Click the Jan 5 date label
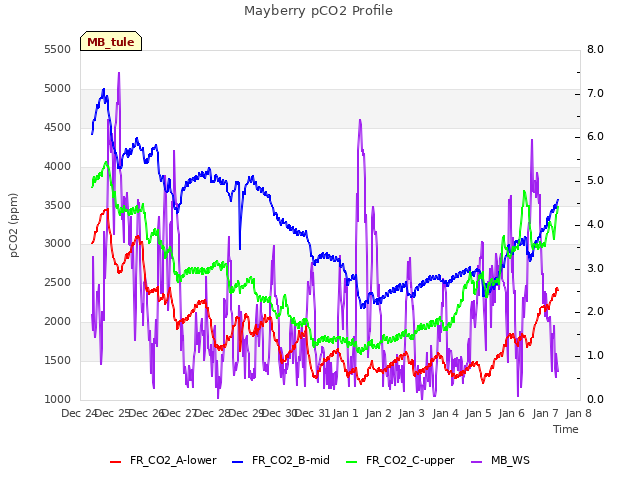The image size is (640, 480). (x=478, y=413)
